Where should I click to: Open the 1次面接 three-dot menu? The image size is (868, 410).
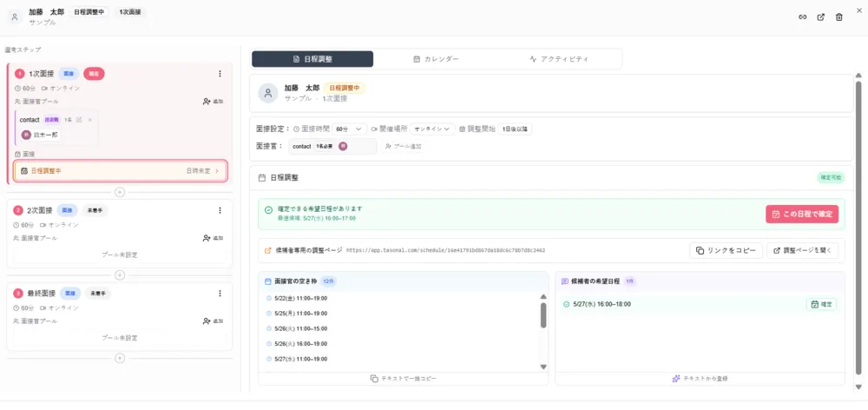[x=220, y=74]
